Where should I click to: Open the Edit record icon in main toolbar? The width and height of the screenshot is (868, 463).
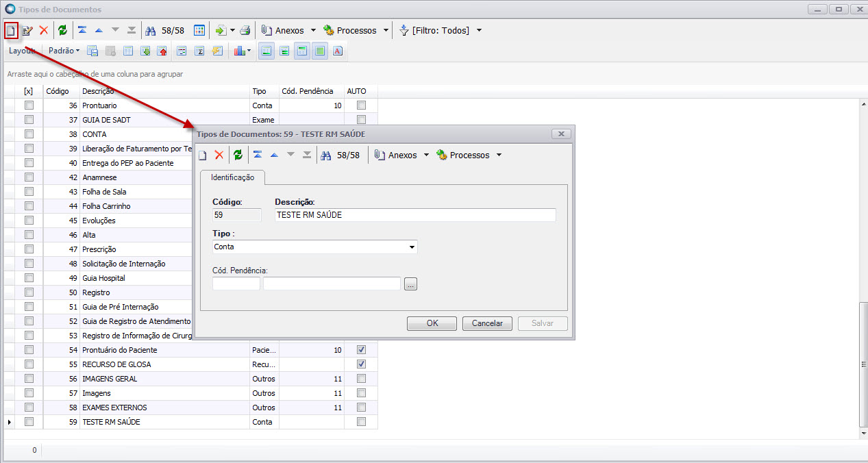(27, 31)
